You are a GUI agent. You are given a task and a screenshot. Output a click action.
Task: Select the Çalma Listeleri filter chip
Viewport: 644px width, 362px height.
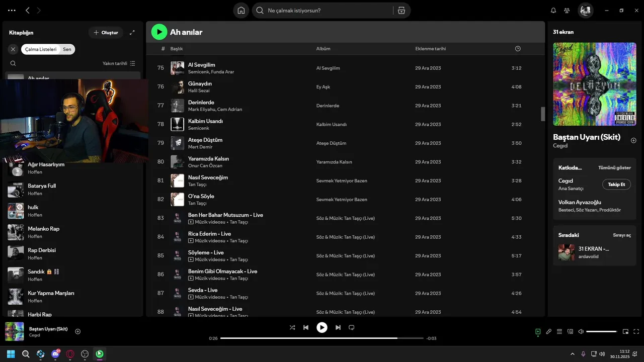[41, 49]
